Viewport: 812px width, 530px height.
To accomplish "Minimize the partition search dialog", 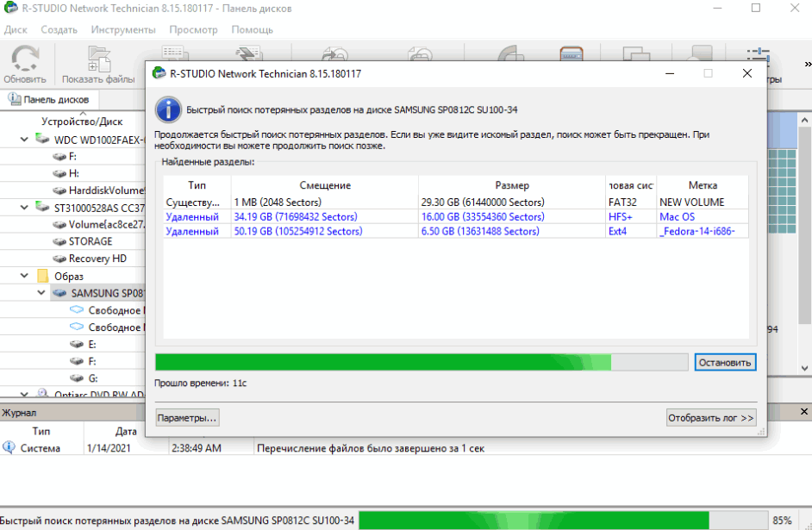I will [670, 73].
